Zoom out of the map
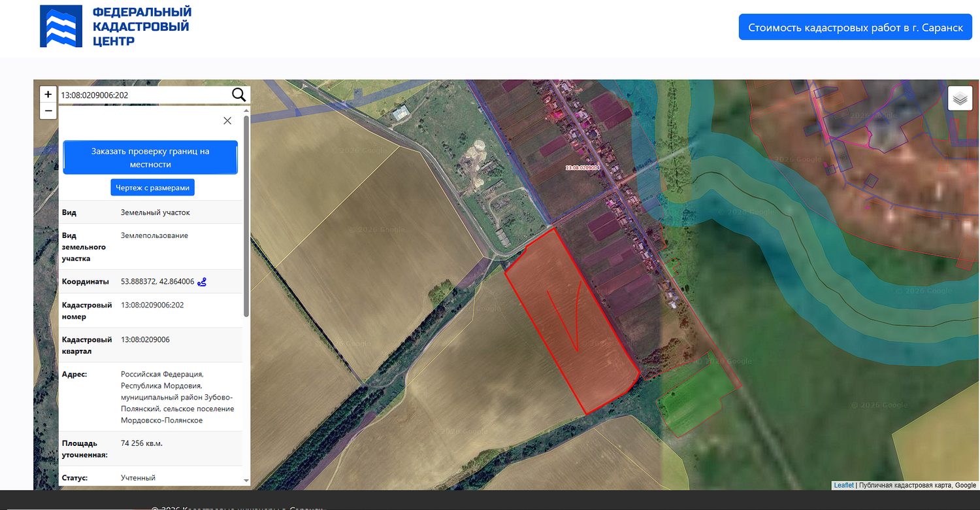Viewport: 980px width, 510px height. 48,111
